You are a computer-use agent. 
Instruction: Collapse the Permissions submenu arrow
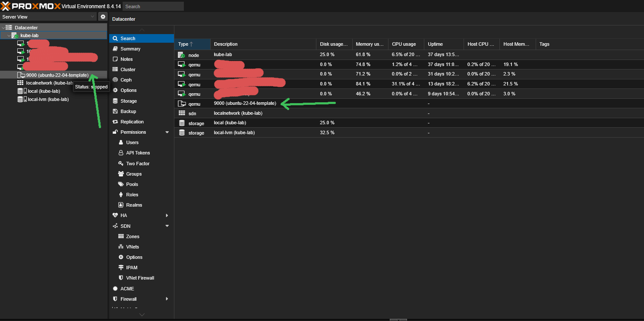(x=167, y=132)
